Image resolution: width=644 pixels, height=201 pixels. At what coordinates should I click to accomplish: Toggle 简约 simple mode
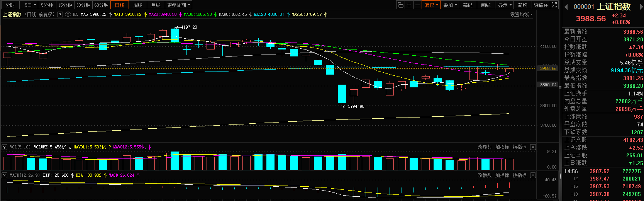[x=523, y=5]
